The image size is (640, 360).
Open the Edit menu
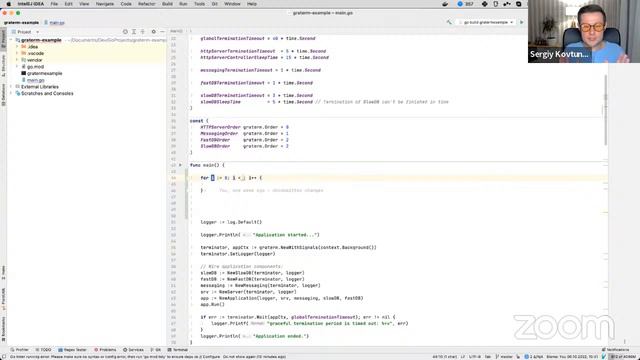click(68, 4)
